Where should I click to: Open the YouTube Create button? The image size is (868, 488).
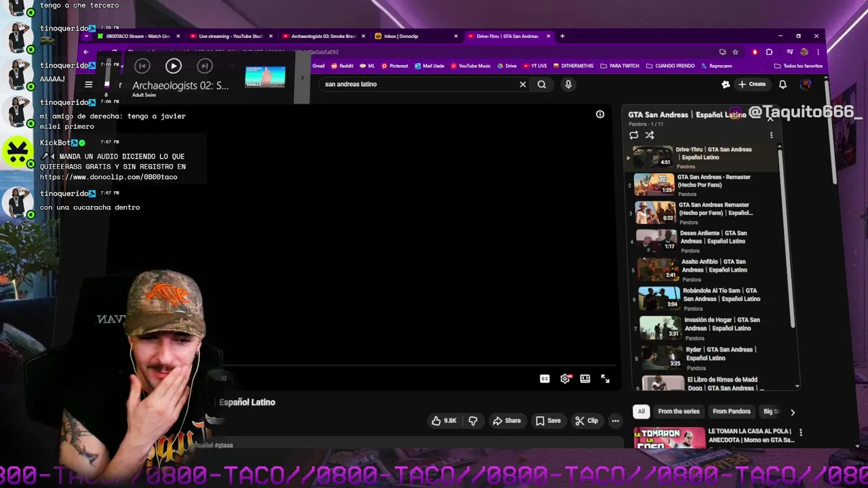(752, 84)
